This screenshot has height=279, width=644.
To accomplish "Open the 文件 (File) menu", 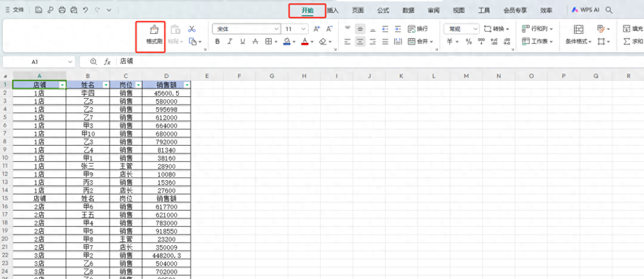I will pos(15,10).
